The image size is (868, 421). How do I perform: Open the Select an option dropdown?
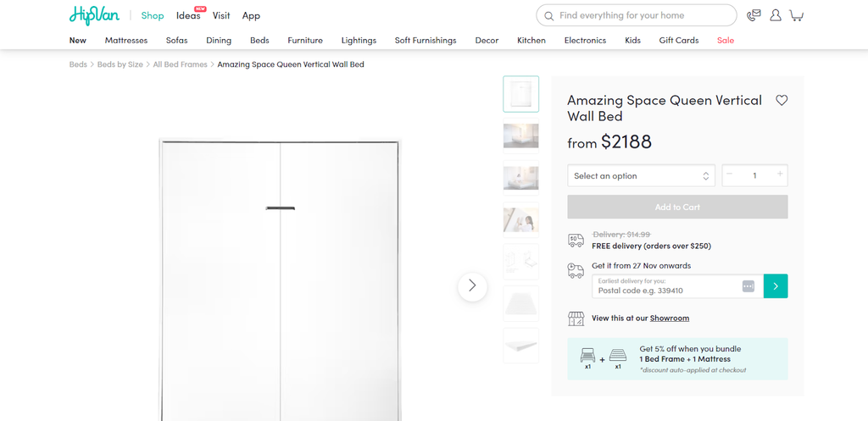tap(641, 176)
